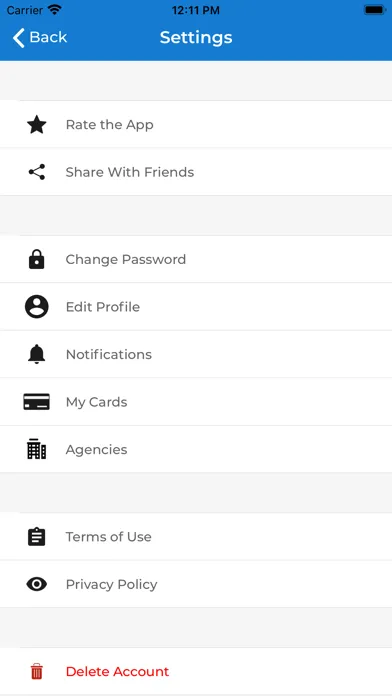Tap the building agencies icon
The width and height of the screenshot is (392, 696).
pyautogui.click(x=36, y=449)
